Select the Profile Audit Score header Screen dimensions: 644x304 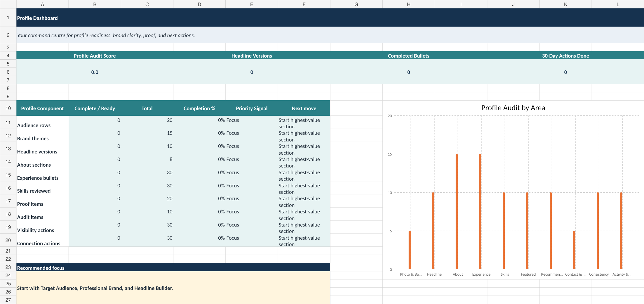click(95, 56)
